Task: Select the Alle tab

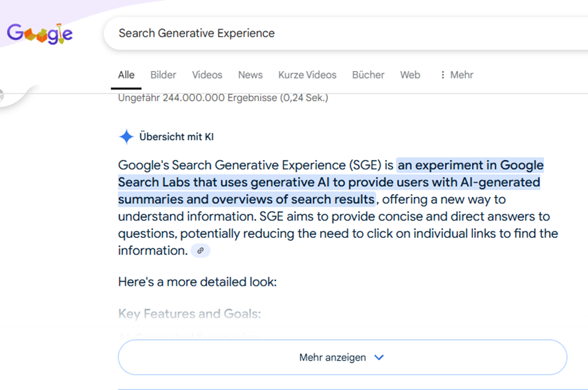Action: (x=126, y=75)
